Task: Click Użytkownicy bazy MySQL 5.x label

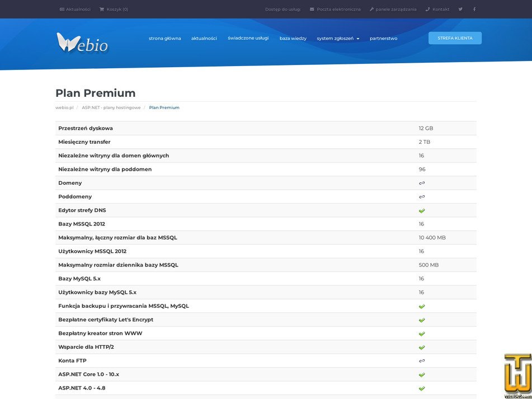Action: [x=97, y=292]
